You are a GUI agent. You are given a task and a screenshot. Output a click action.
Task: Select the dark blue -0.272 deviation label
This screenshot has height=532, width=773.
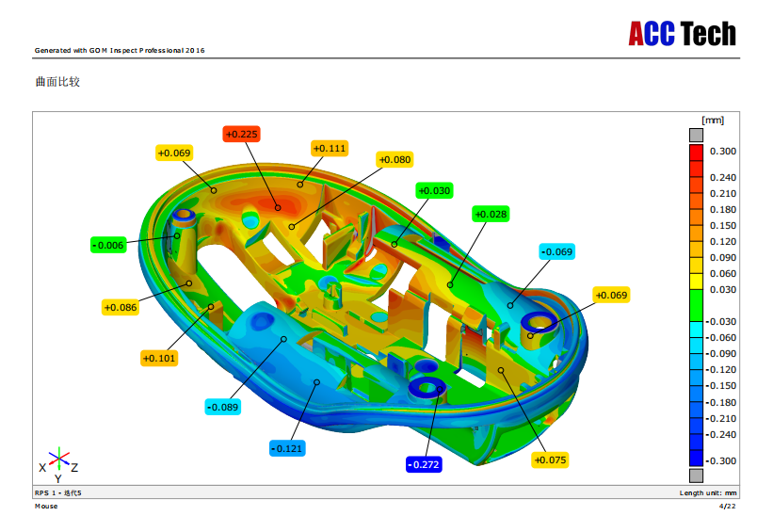(424, 464)
